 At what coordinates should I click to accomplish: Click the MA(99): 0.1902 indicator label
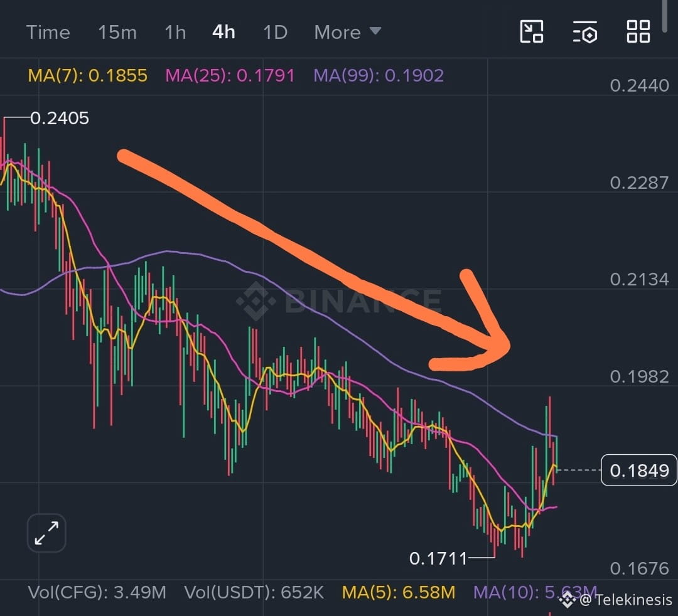coord(379,76)
